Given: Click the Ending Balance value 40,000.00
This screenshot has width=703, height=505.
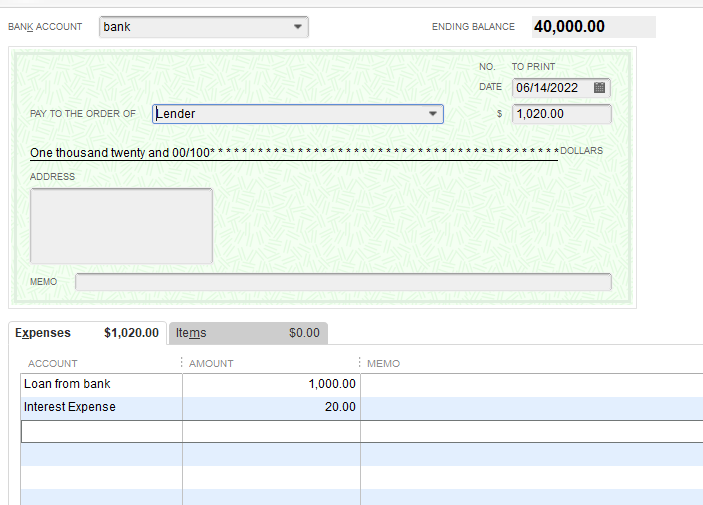Looking at the screenshot, I should 569,26.
